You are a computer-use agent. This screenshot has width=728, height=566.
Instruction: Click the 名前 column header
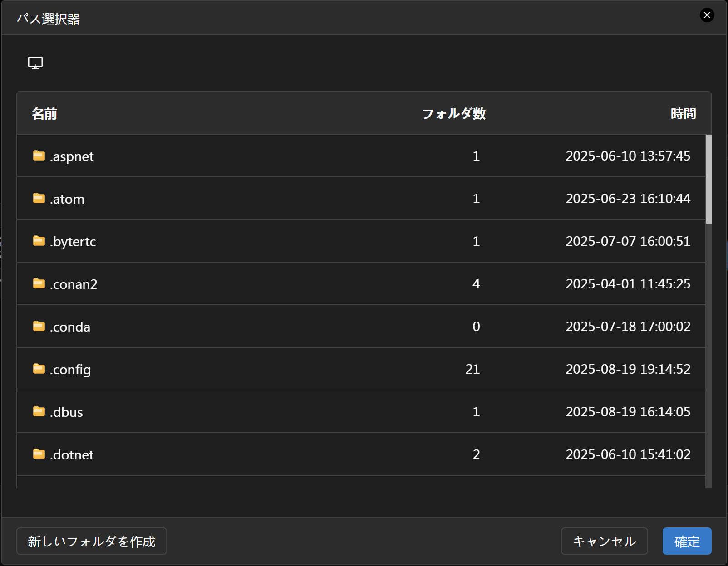pyautogui.click(x=44, y=113)
